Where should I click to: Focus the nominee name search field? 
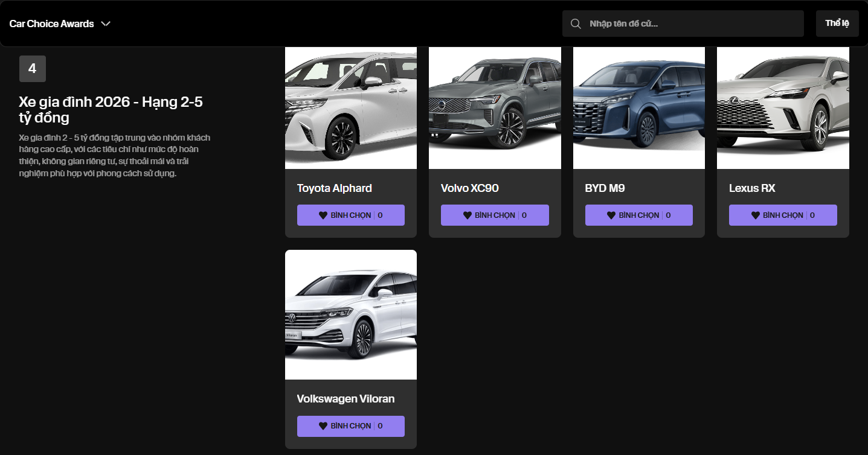coord(683,24)
